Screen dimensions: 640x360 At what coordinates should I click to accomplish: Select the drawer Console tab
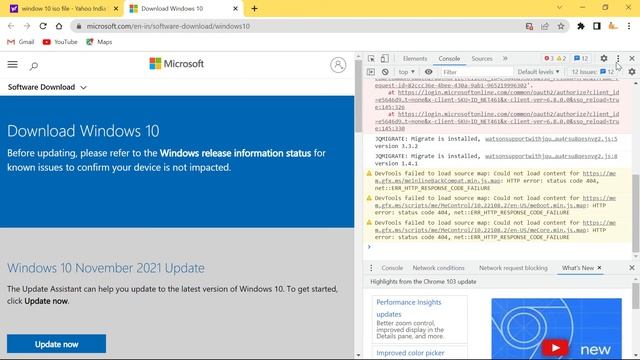(x=392, y=268)
